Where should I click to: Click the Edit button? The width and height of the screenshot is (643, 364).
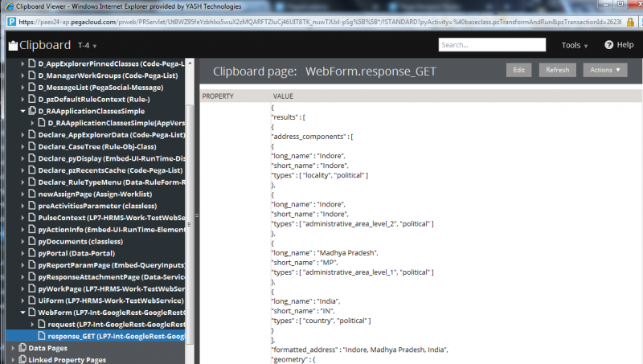[x=518, y=70]
